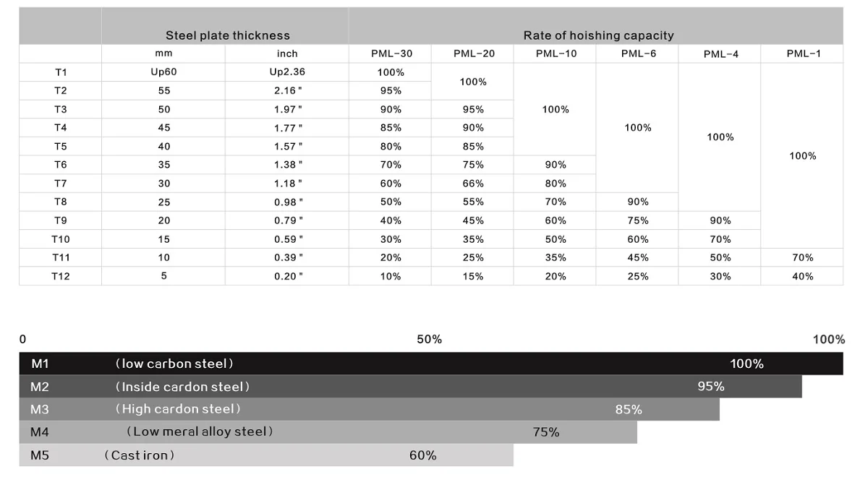Select the PML-1 column header
Screen dimensions: 868x477
[x=803, y=54]
